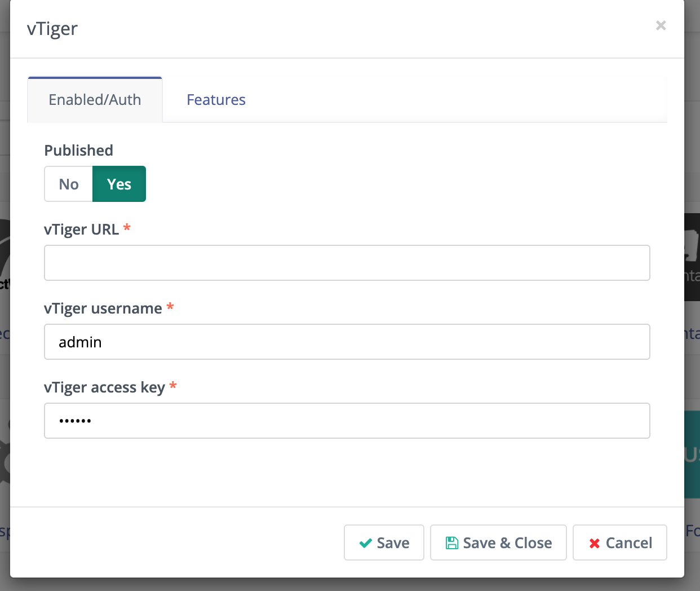Click the floppy disk icon on Save & Close
Viewport: 700px width, 591px height.
tap(451, 543)
